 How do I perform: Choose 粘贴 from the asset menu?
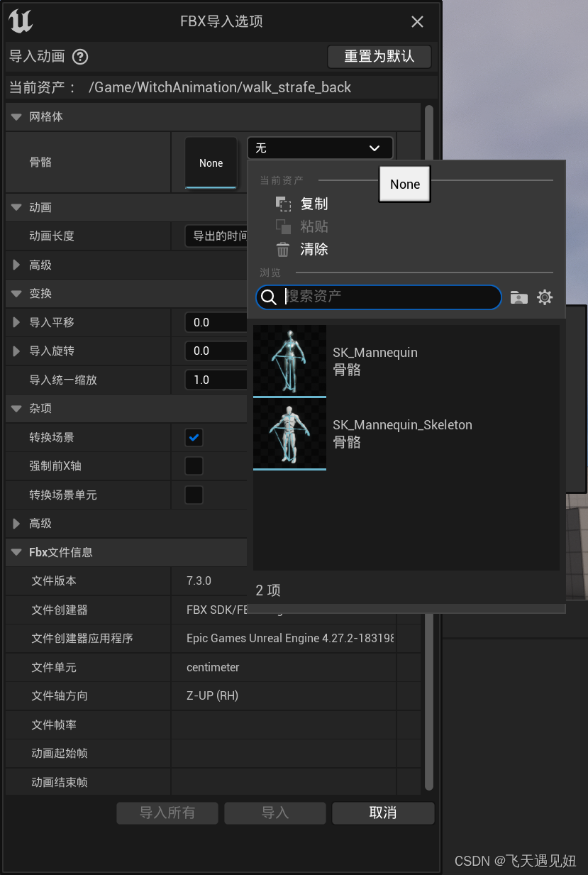(x=314, y=227)
